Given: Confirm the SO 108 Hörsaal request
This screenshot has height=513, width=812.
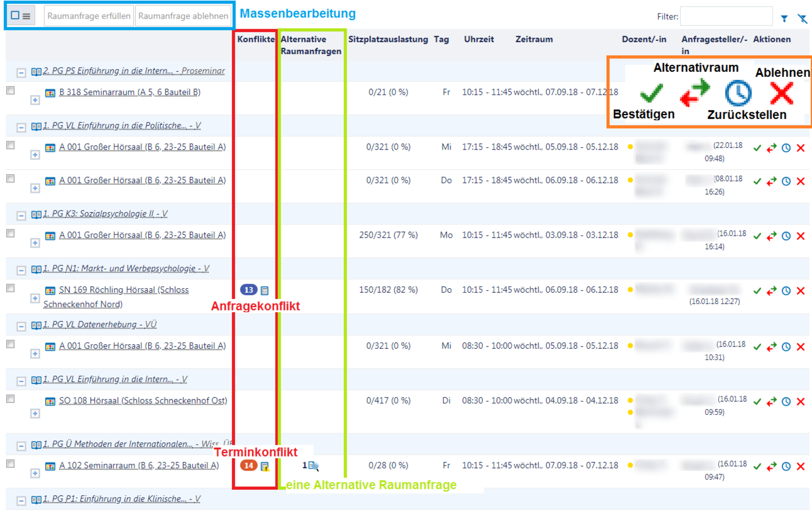Looking at the screenshot, I should 757,401.
